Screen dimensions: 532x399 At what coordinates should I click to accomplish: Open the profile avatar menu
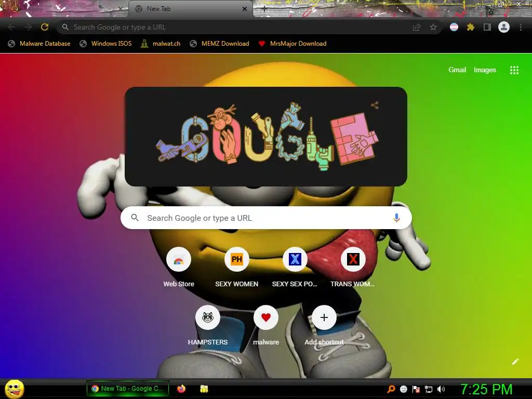click(x=504, y=27)
